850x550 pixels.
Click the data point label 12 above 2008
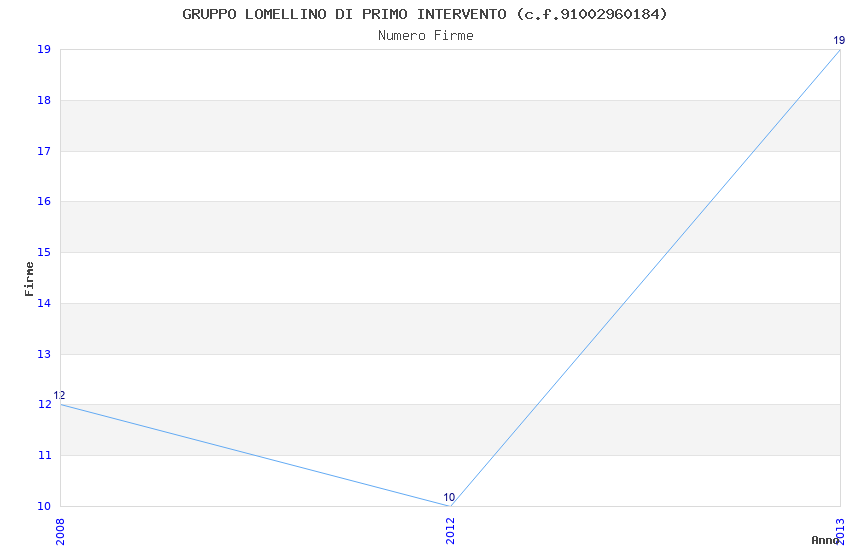[59, 396]
